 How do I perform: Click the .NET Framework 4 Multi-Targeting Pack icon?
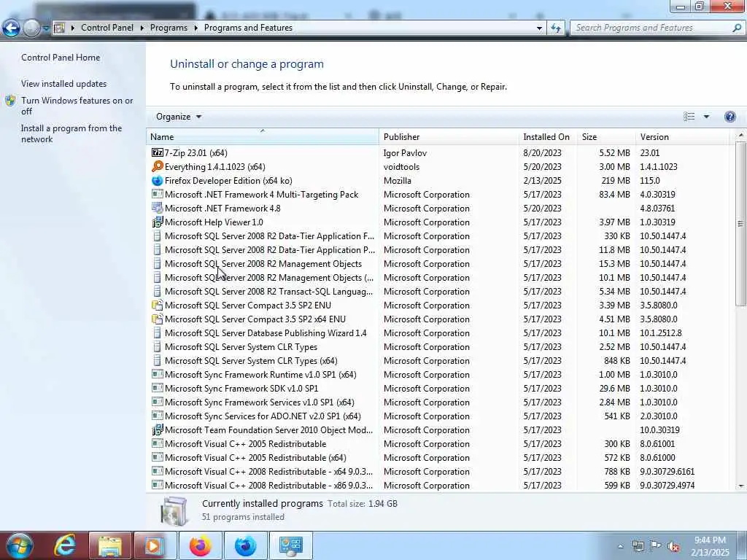pos(158,194)
